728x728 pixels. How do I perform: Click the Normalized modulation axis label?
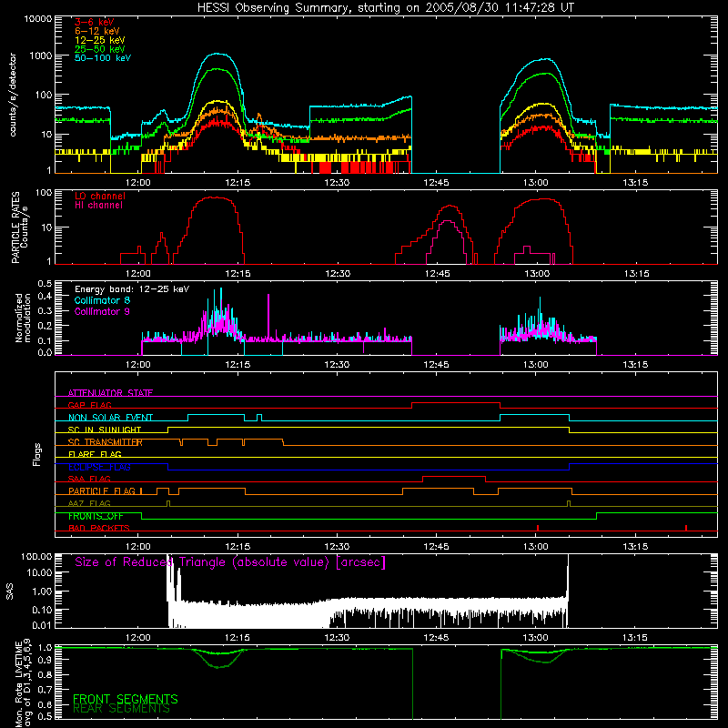tap(24, 318)
